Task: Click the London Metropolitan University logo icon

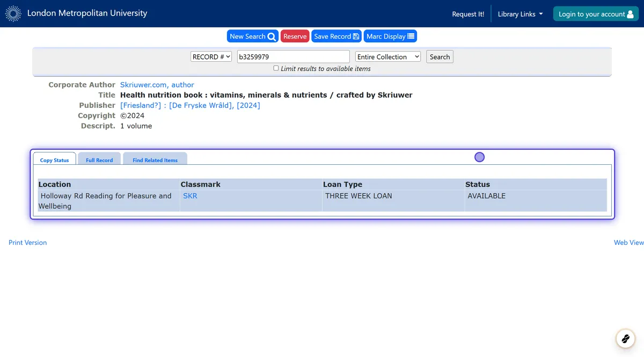Action: coord(13,13)
